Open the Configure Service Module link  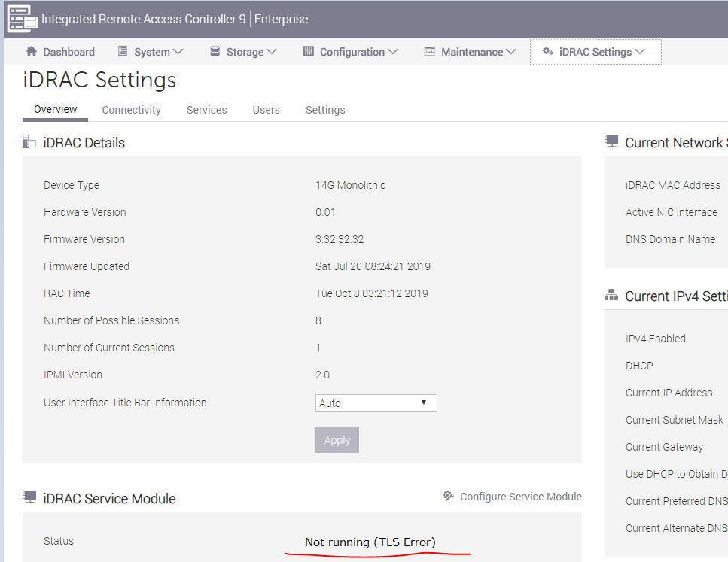click(x=521, y=496)
